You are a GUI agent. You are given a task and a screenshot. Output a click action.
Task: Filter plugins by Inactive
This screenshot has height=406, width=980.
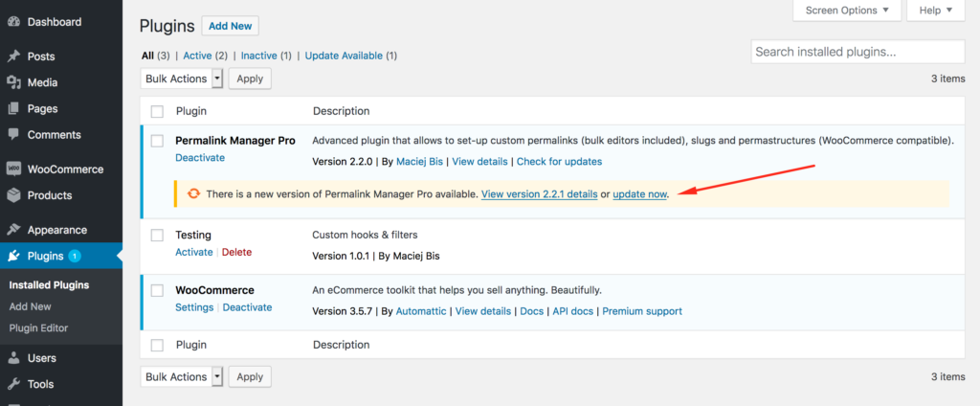click(x=259, y=56)
